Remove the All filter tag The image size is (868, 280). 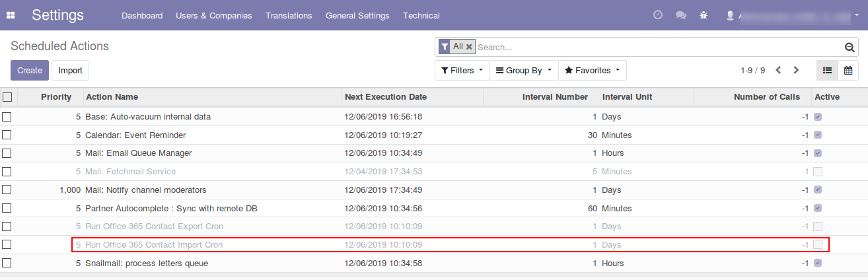[469, 47]
